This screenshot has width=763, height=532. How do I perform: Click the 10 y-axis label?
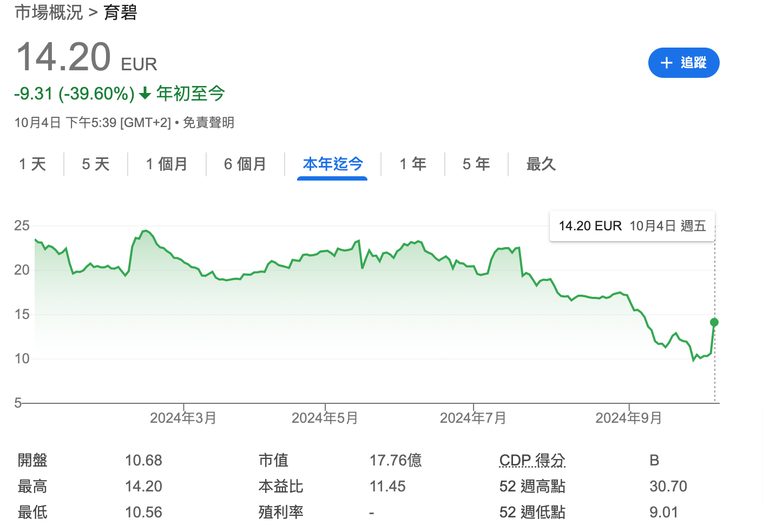[22, 358]
